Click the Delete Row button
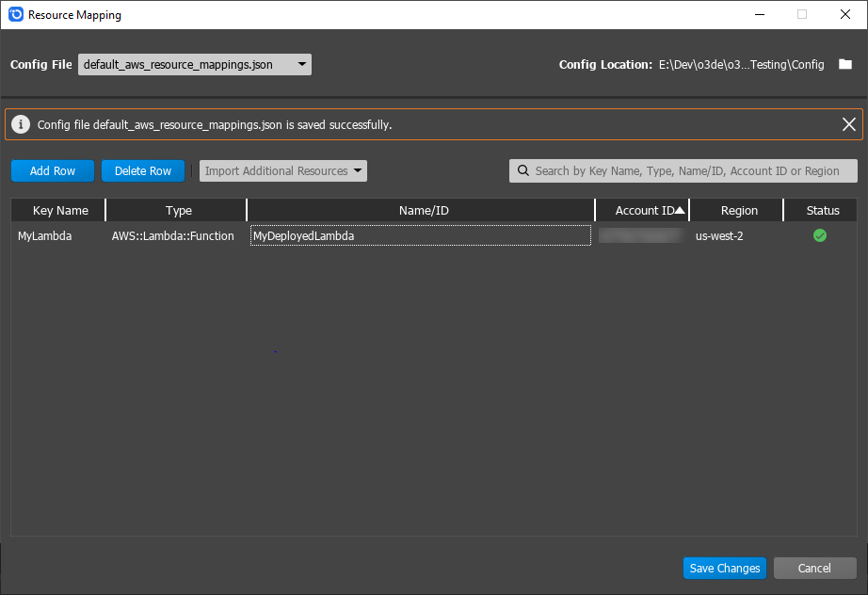868x595 pixels. [142, 170]
